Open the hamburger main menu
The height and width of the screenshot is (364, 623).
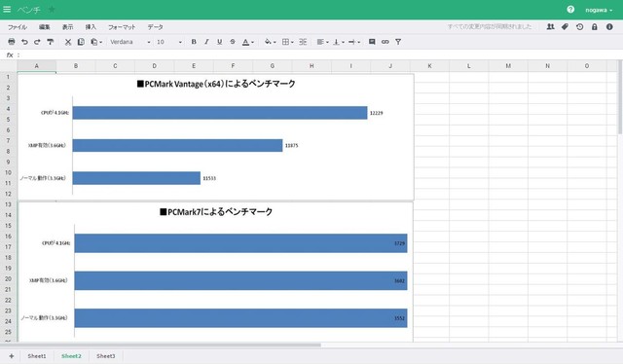(x=7, y=9)
